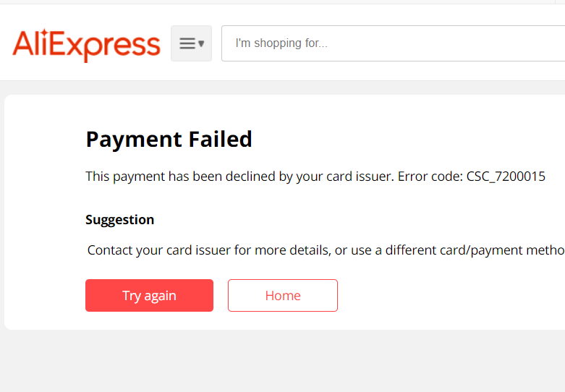This screenshot has height=392, width=565.
Task: Go to Home using the outlined button
Action: pos(282,295)
